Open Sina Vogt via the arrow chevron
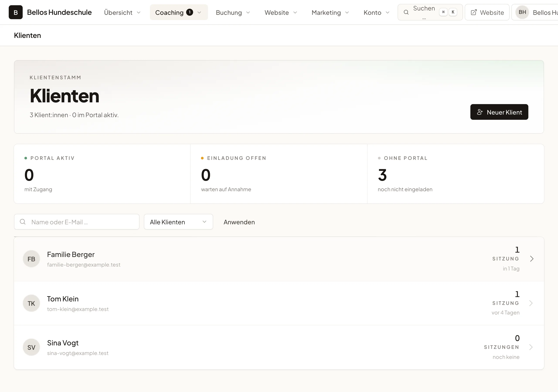 (x=531, y=347)
